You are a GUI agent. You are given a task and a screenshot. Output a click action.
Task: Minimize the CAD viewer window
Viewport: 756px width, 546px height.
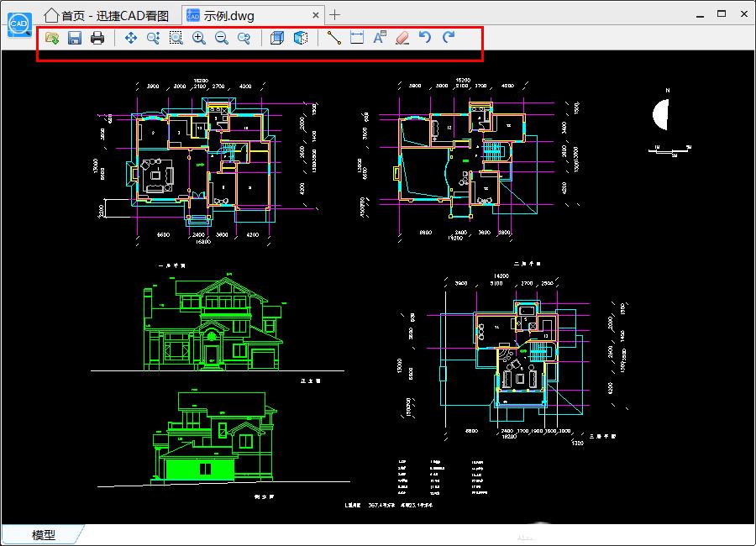tap(700, 15)
